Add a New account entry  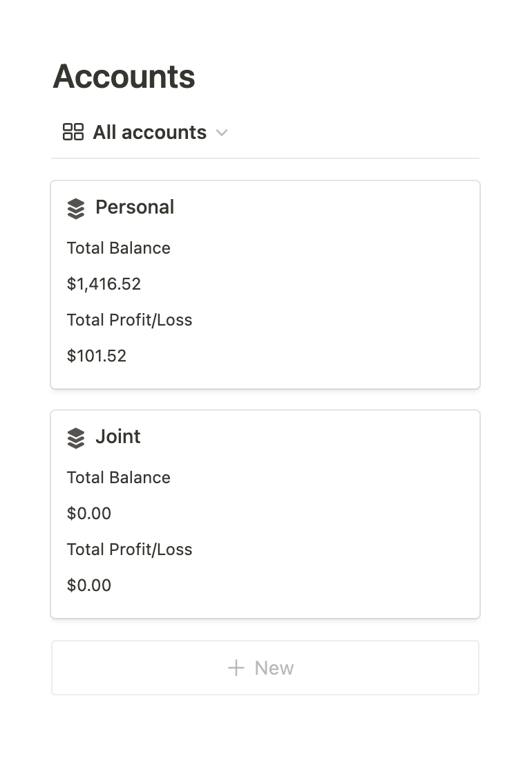coord(265,668)
